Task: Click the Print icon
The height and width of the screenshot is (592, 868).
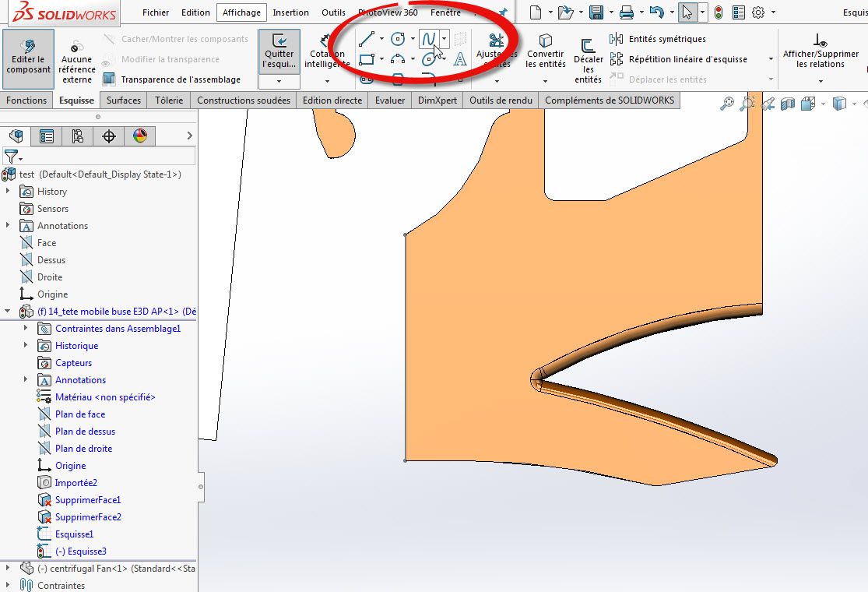Action: pos(626,12)
